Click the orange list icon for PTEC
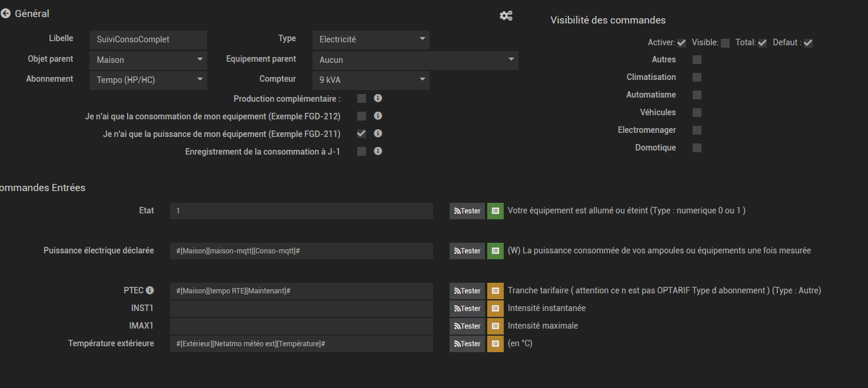 pos(495,291)
